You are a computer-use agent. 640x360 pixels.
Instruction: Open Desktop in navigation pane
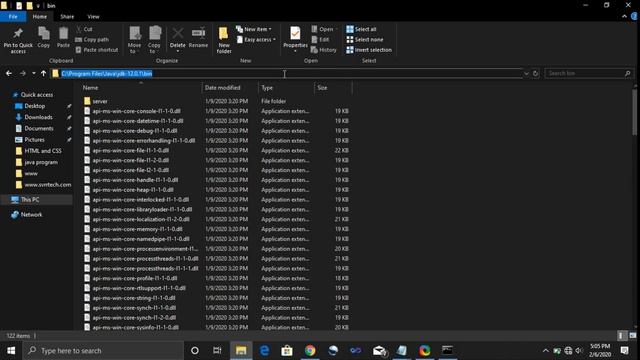pyautogui.click(x=35, y=106)
